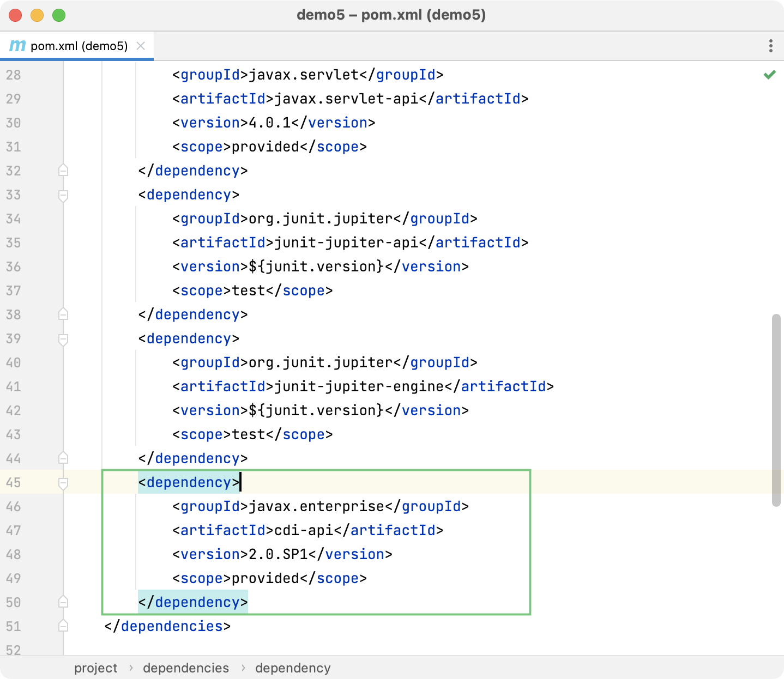Click the javax.servlet groupId text
The width and height of the screenshot is (784, 679).
(304, 75)
